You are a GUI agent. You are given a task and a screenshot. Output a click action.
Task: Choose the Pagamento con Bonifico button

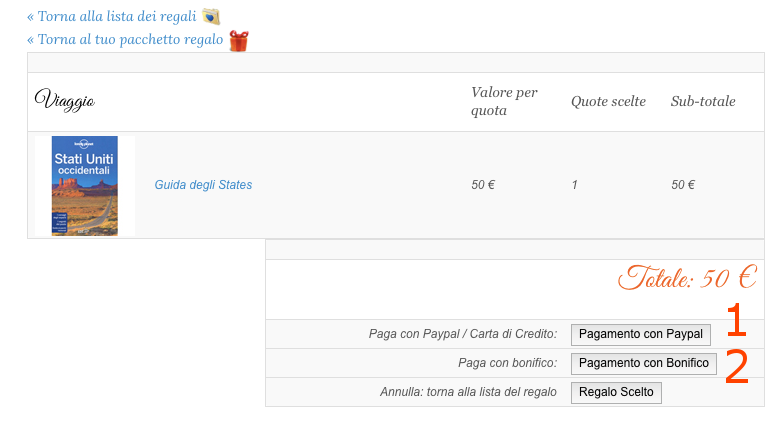point(644,364)
